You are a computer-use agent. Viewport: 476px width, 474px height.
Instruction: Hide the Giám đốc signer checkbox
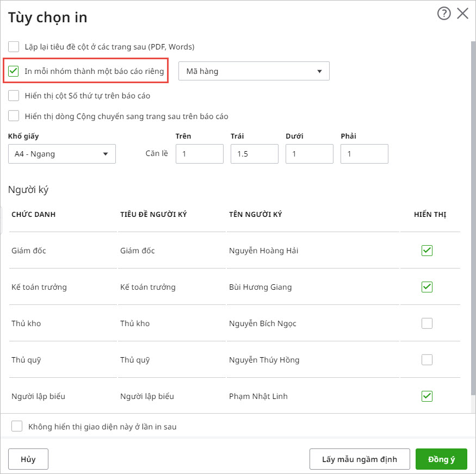coord(427,251)
